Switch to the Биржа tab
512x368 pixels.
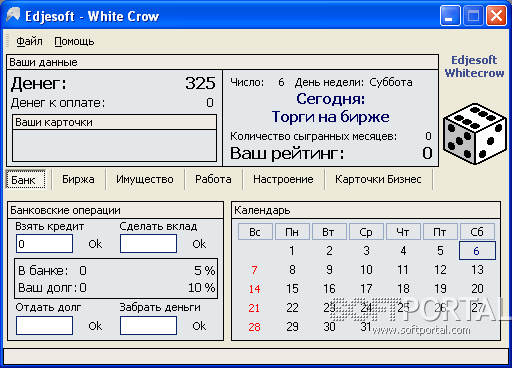coord(78,179)
